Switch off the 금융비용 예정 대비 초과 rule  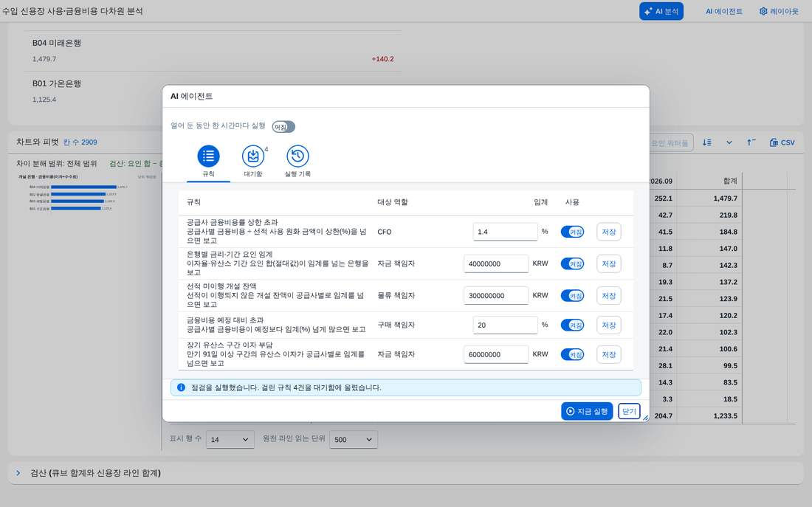[572, 325]
